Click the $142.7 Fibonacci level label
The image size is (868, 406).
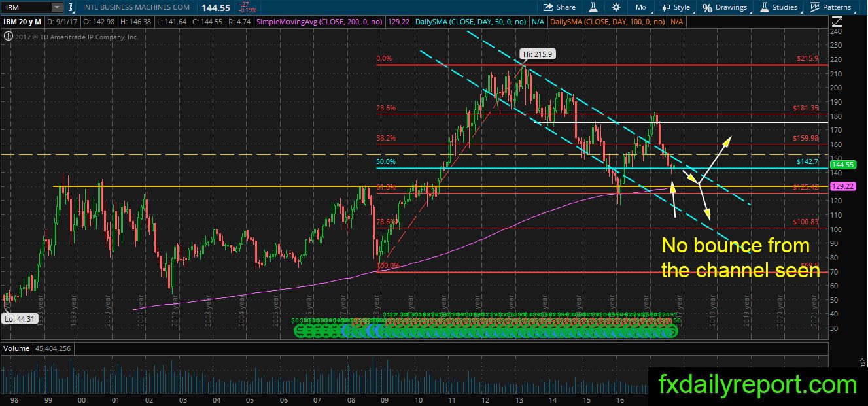808,161
